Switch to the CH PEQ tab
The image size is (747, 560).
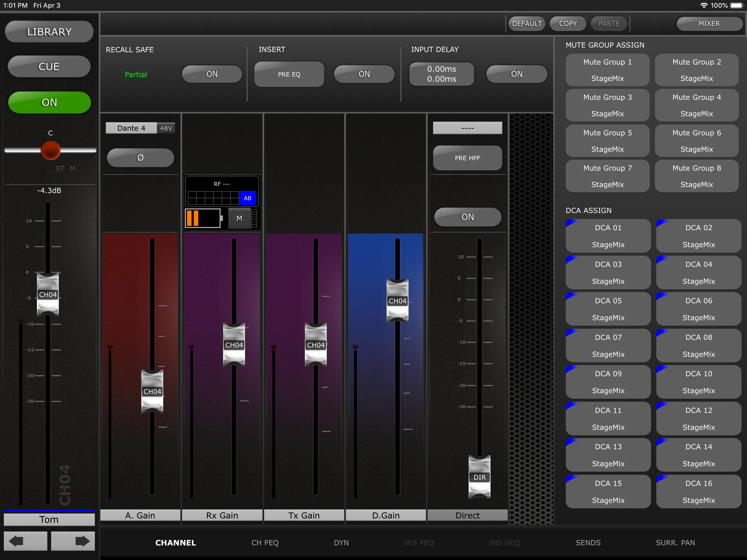tap(265, 542)
